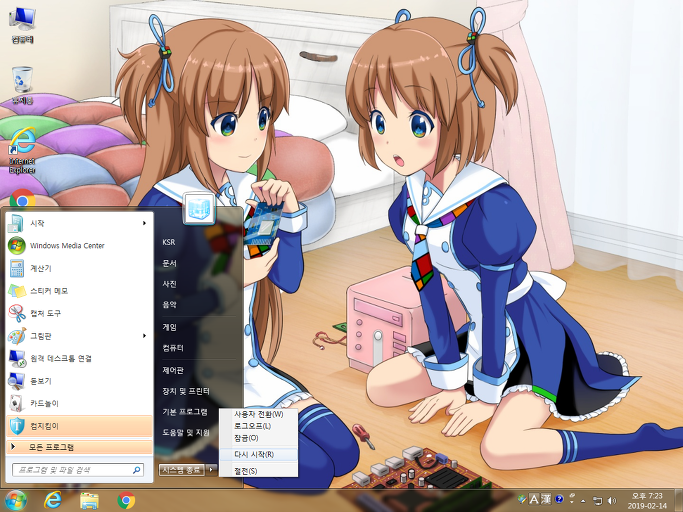Start the 카드놀이 solitaire game
This screenshot has width=683, height=512.
coord(79,403)
